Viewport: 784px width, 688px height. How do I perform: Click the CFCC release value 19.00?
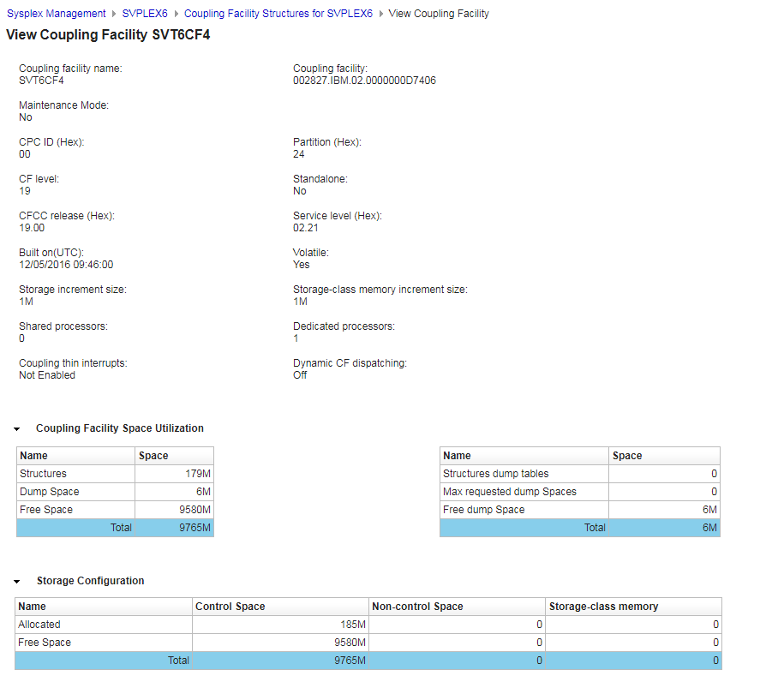click(x=32, y=228)
